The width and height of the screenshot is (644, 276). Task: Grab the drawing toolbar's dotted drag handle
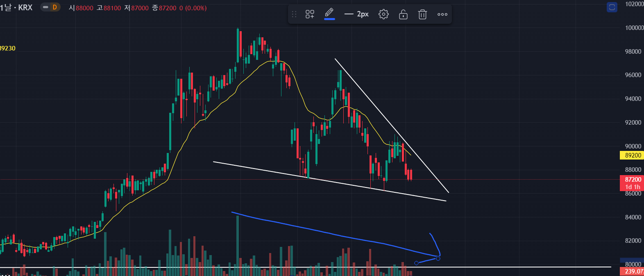(294, 14)
